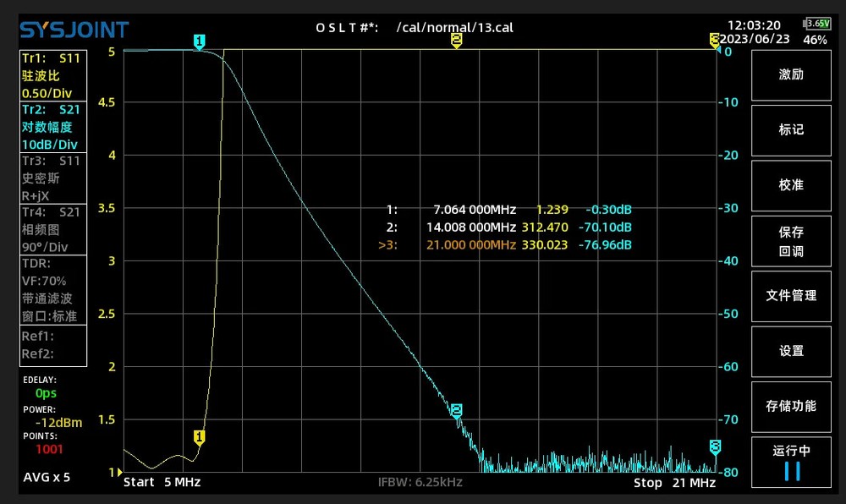Viewport: 846px width, 504px height.
Task: Click the battery 3.65V icon
Action: pos(817,24)
